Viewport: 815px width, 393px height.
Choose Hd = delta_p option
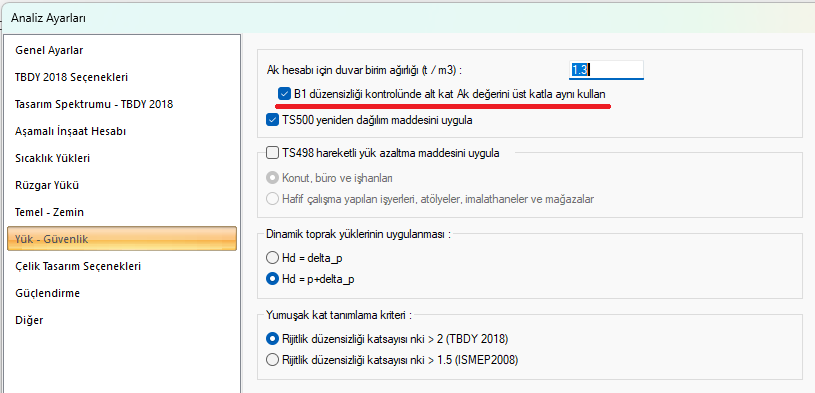tap(272, 258)
